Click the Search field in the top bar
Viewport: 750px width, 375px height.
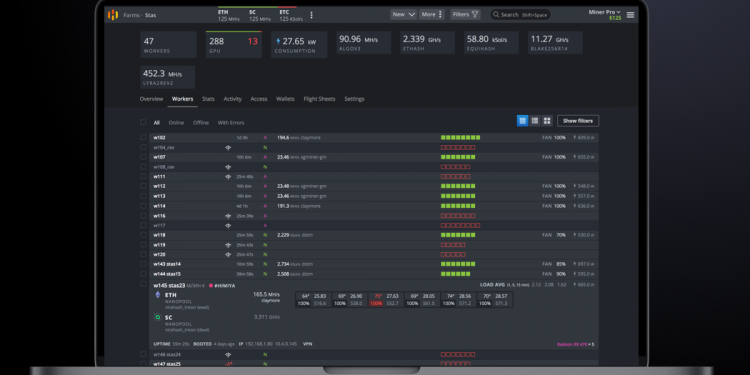(520, 14)
